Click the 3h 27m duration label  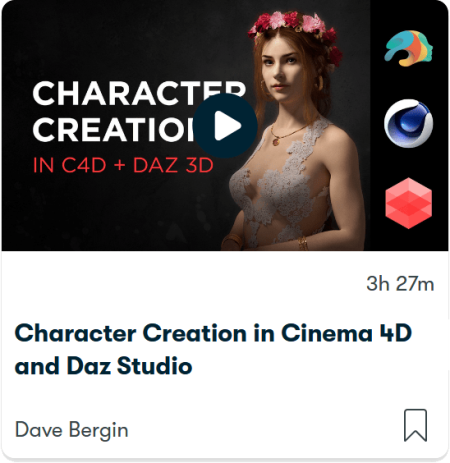coord(400,284)
